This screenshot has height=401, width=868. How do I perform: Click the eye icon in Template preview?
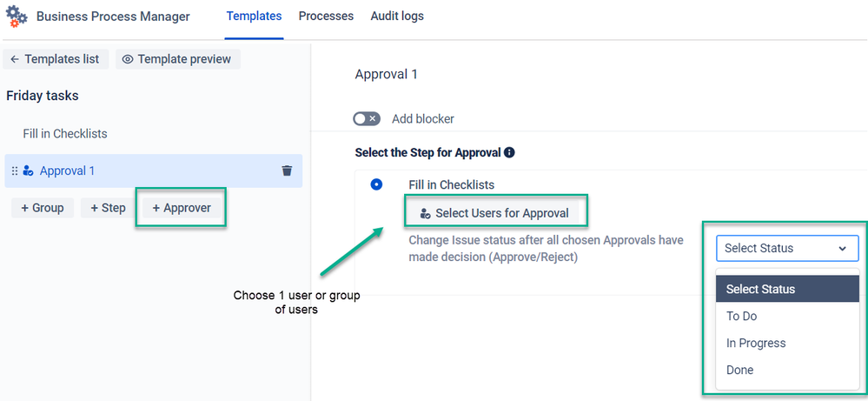coord(128,59)
